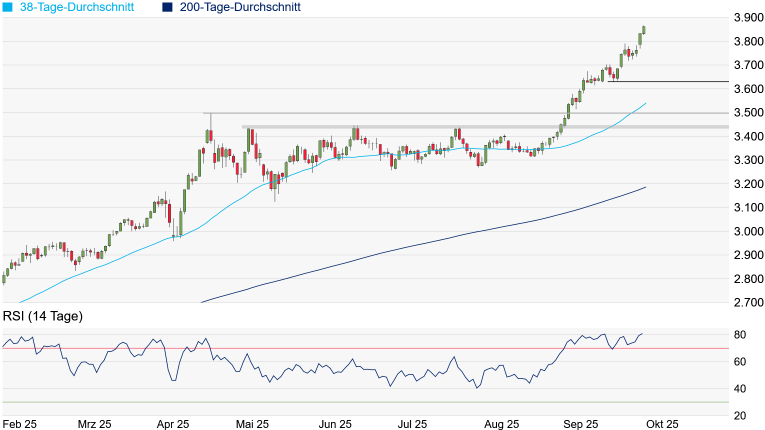
Task: Click the red RSI overbought line at 70
Action: coord(365,348)
